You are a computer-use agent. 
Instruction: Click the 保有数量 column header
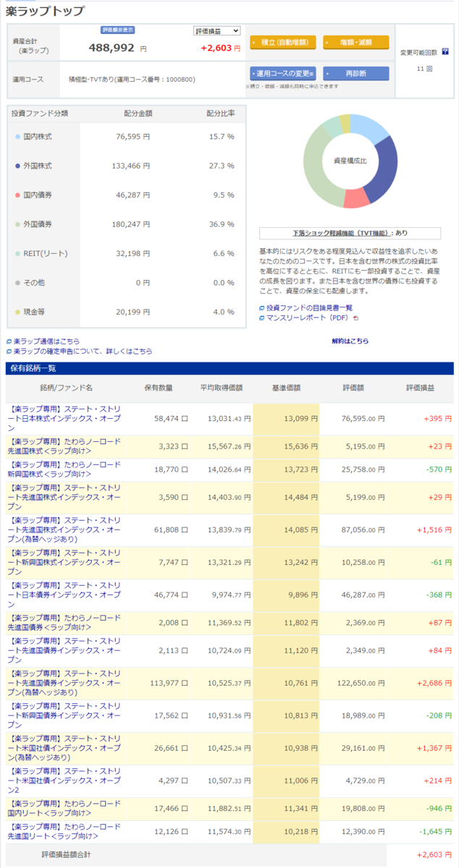tap(159, 388)
